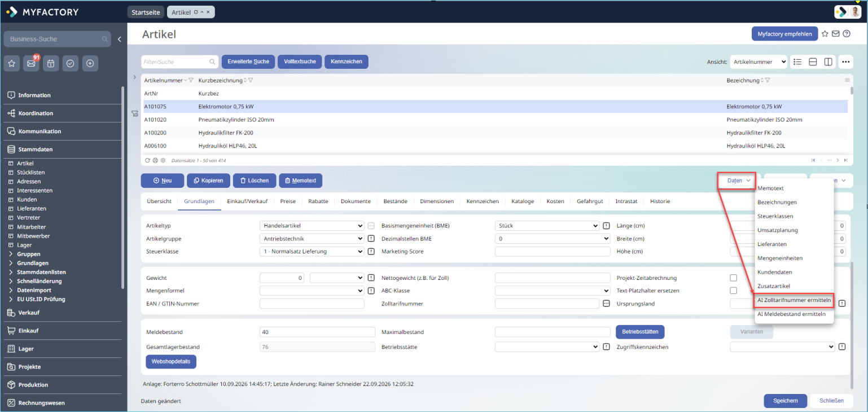This screenshot has width=868, height=412.
Task: Open the Startseite tab
Action: 146,12
